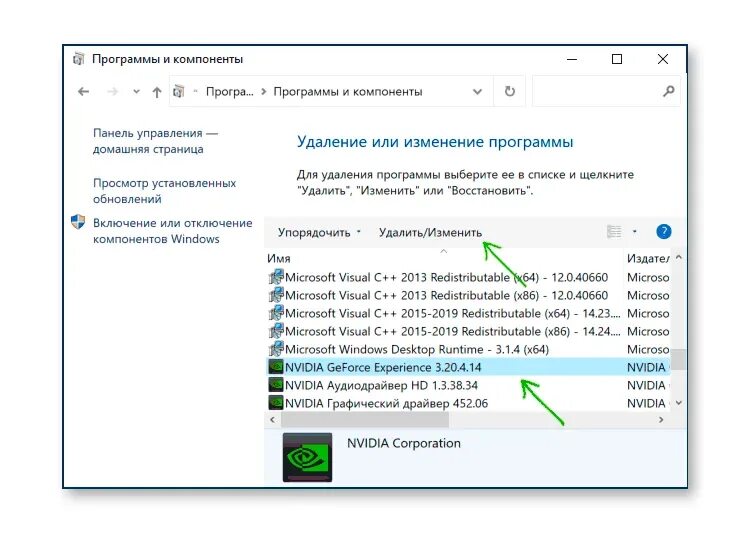The height and width of the screenshot is (534, 751).
Task: Close the Программы и компоненты window
Action: click(663, 59)
